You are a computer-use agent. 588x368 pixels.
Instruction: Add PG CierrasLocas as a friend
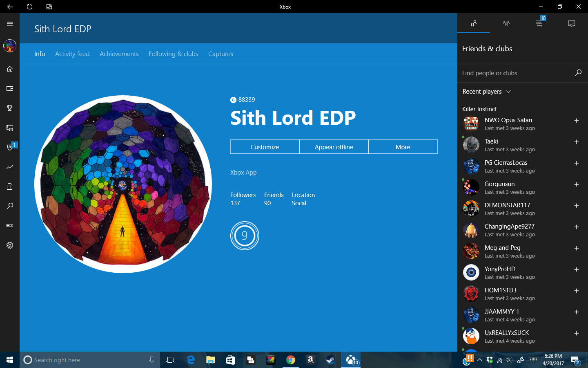[x=577, y=163]
